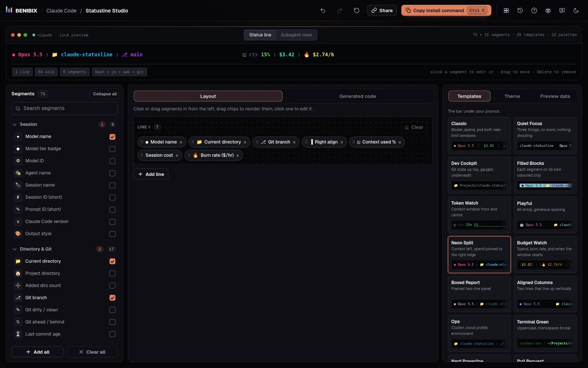This screenshot has width=588, height=368.
Task: Select the Templates tab
Action: point(469,96)
